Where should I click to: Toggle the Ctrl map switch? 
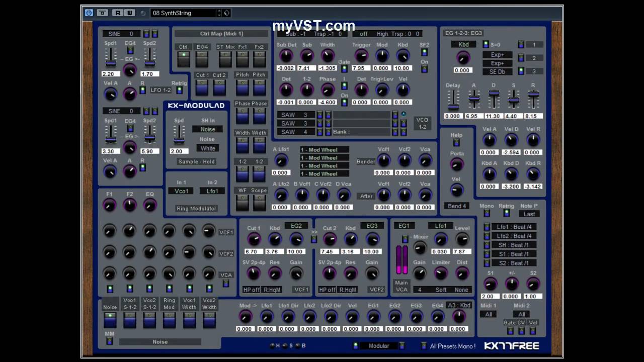[x=183, y=59]
